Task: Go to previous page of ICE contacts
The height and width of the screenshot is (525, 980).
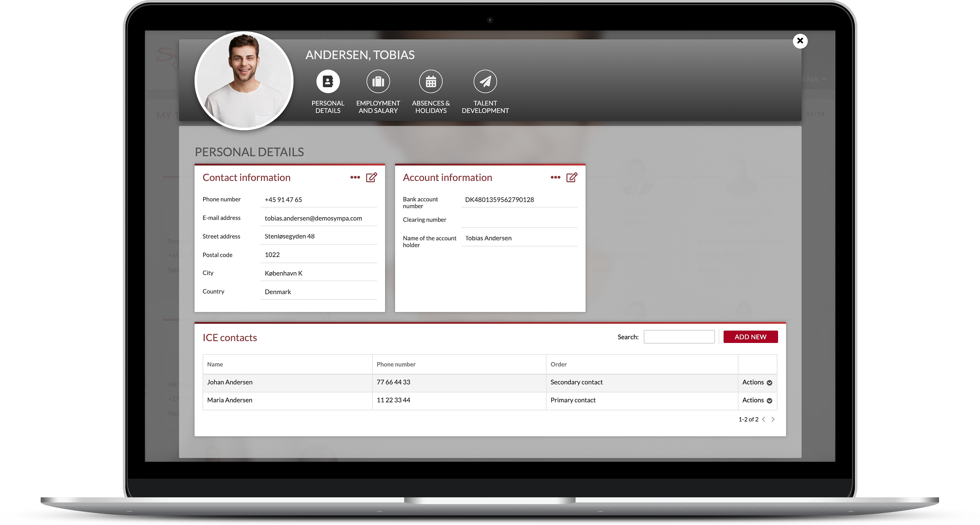Action: coord(764,419)
